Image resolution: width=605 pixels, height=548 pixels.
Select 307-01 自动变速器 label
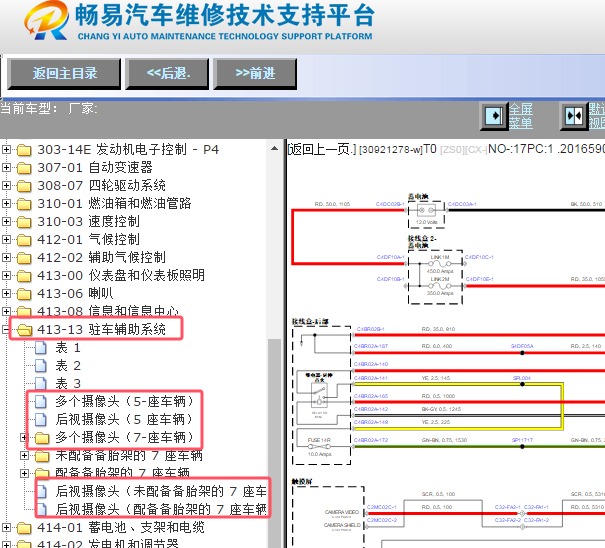(95, 167)
